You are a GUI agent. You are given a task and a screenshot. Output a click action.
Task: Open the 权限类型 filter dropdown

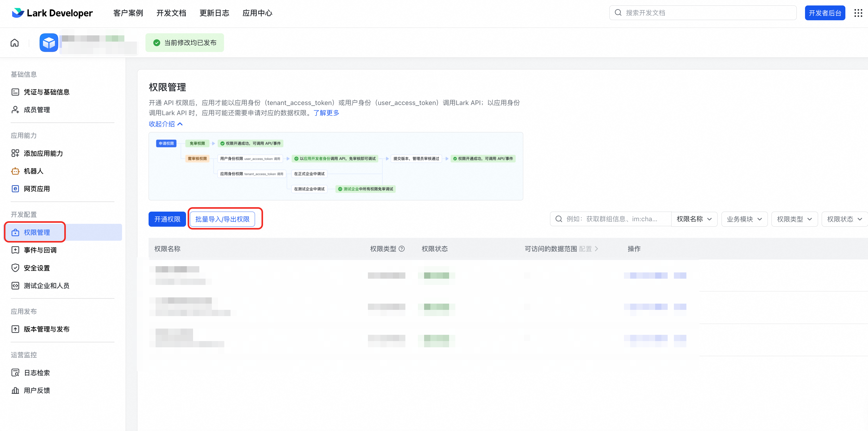[x=794, y=219]
